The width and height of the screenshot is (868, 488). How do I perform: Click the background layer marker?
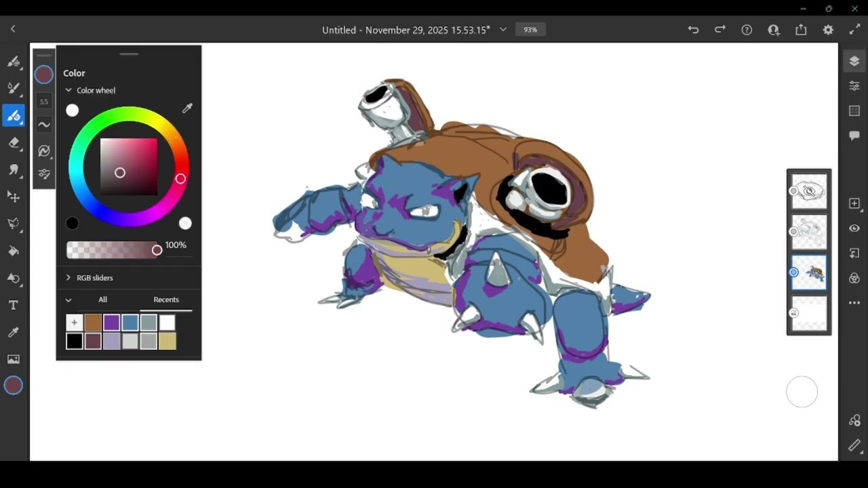(x=793, y=313)
